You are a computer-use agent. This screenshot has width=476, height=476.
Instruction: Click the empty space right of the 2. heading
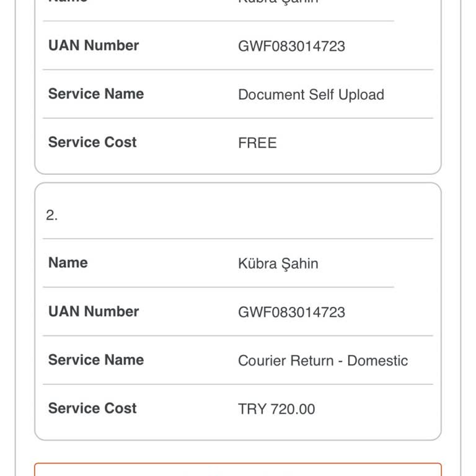click(x=248, y=216)
